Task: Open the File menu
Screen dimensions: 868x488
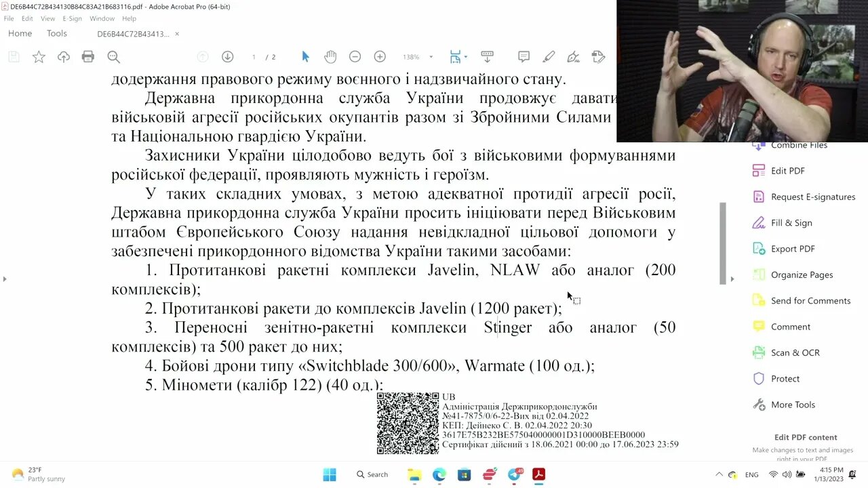Action: 9,18
